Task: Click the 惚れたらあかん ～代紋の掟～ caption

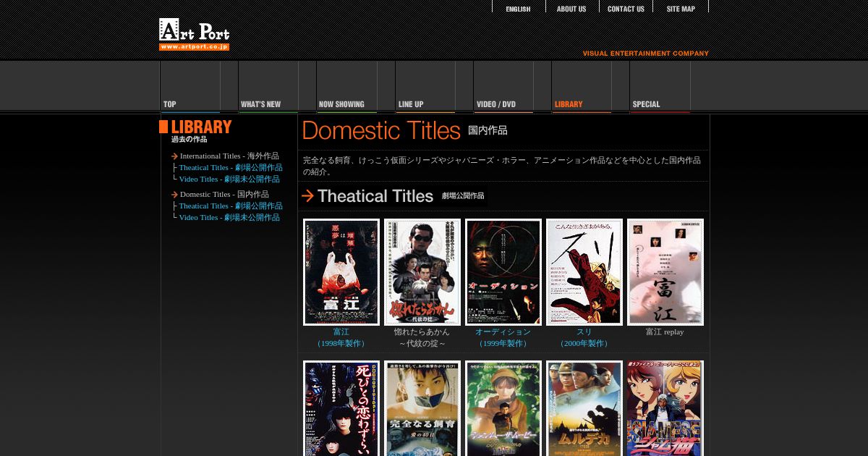Action: [422, 337]
